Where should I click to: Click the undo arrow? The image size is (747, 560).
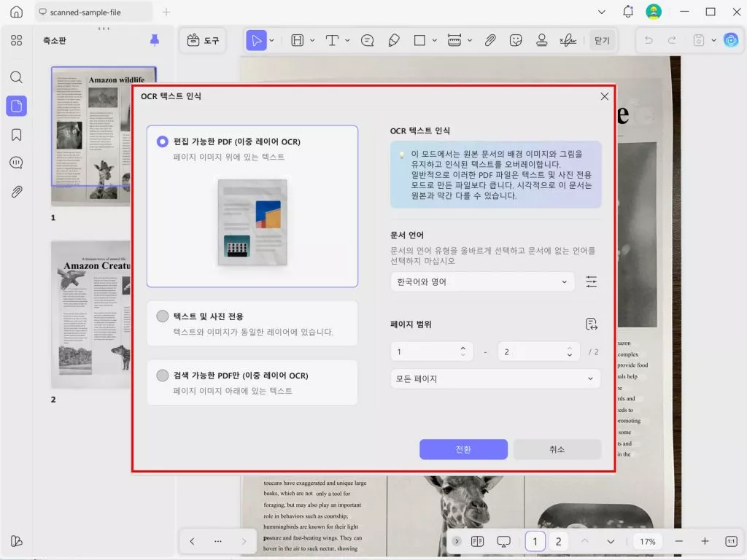coord(649,41)
